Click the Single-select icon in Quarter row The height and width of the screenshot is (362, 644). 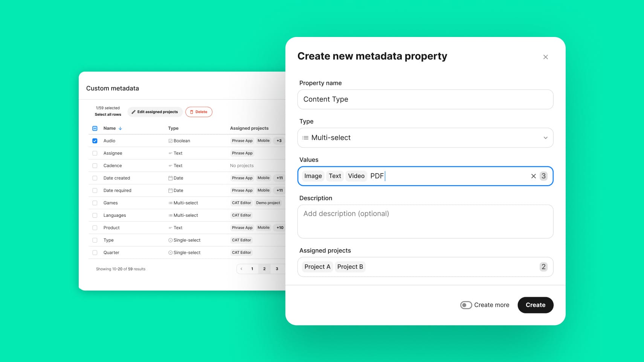pyautogui.click(x=170, y=253)
